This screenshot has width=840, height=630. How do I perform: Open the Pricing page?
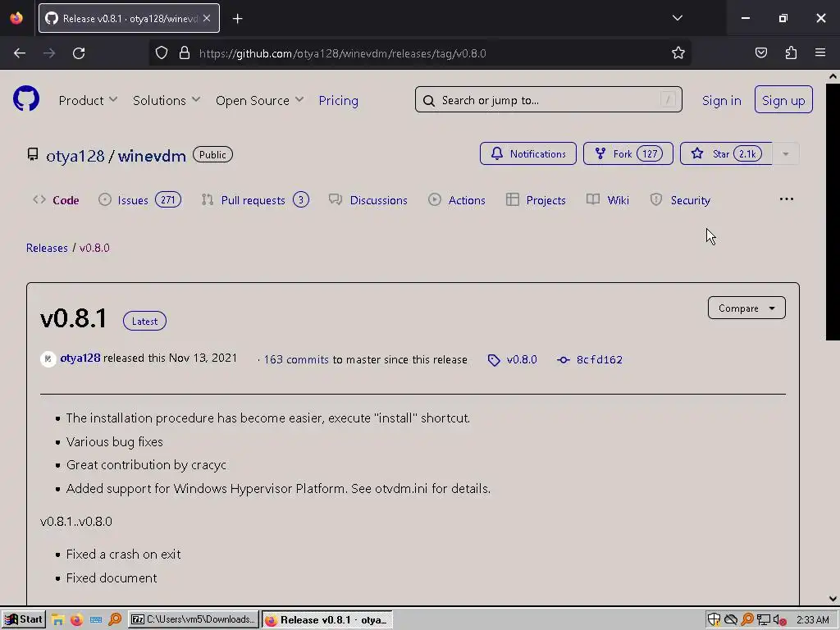(338, 100)
